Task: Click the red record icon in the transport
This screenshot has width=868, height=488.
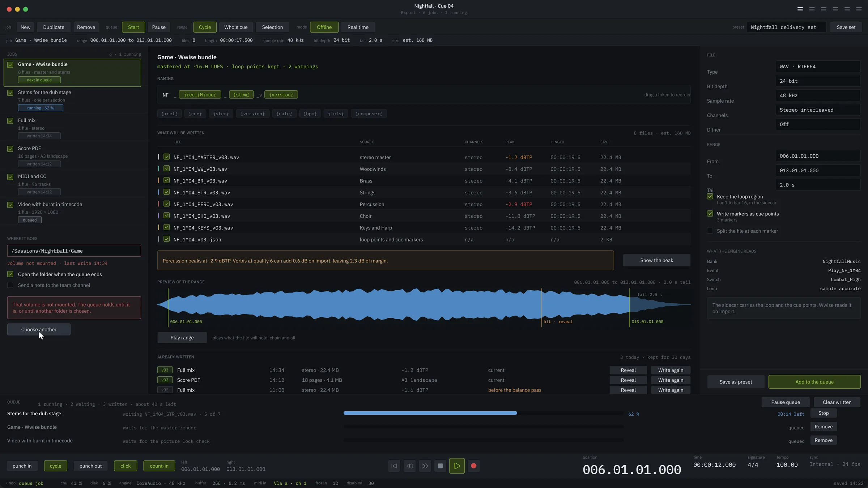Action: click(x=473, y=466)
